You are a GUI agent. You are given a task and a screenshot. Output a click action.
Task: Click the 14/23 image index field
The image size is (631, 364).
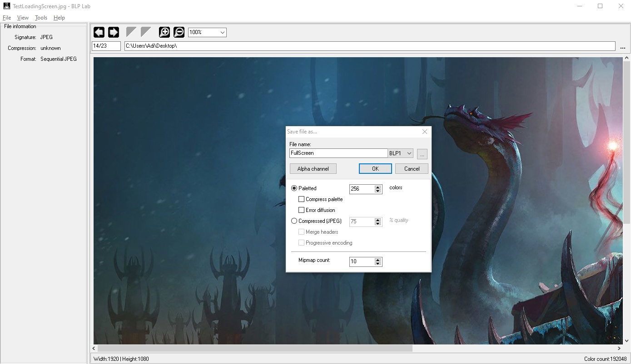tap(106, 46)
